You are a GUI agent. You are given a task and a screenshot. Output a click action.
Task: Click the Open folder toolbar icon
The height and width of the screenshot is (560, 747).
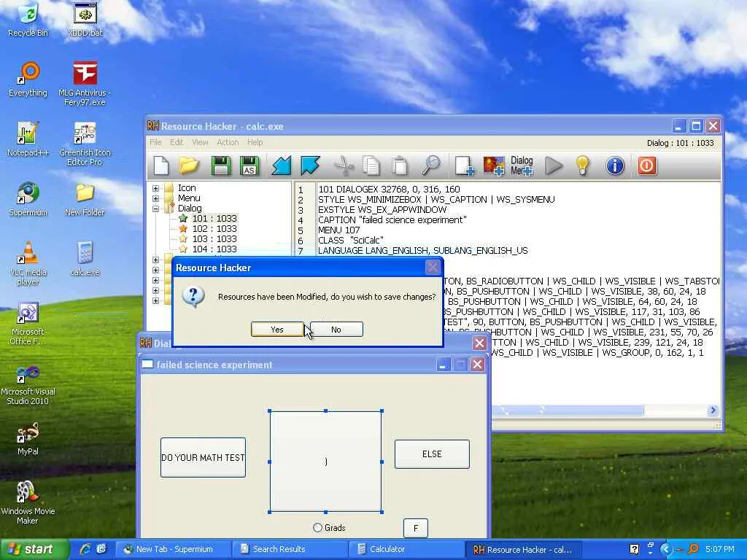pos(189,166)
